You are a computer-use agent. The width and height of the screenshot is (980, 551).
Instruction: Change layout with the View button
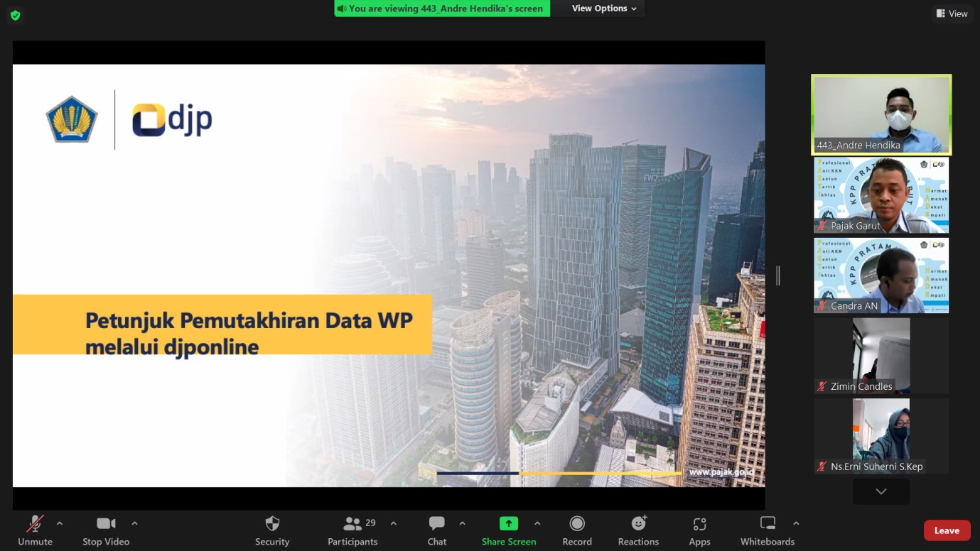(952, 13)
